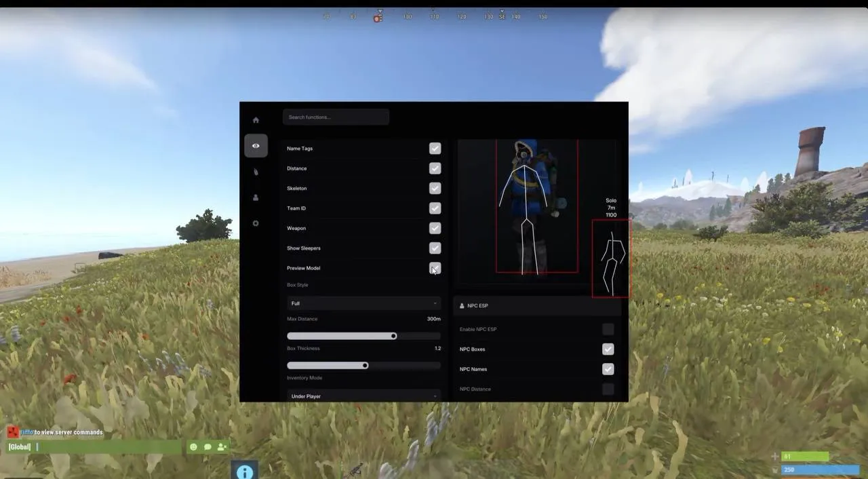This screenshot has width=868, height=479.
Task: Open the Box Style Full dropdown
Action: pyautogui.click(x=364, y=303)
